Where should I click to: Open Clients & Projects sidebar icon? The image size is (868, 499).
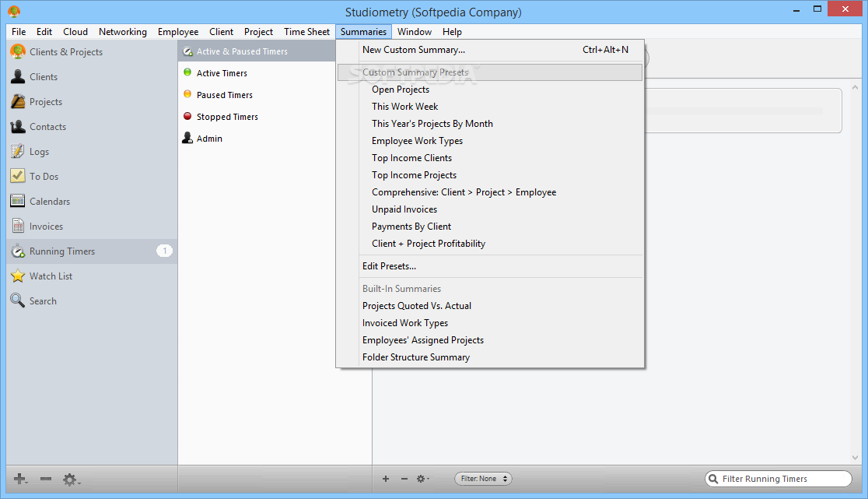[18, 51]
